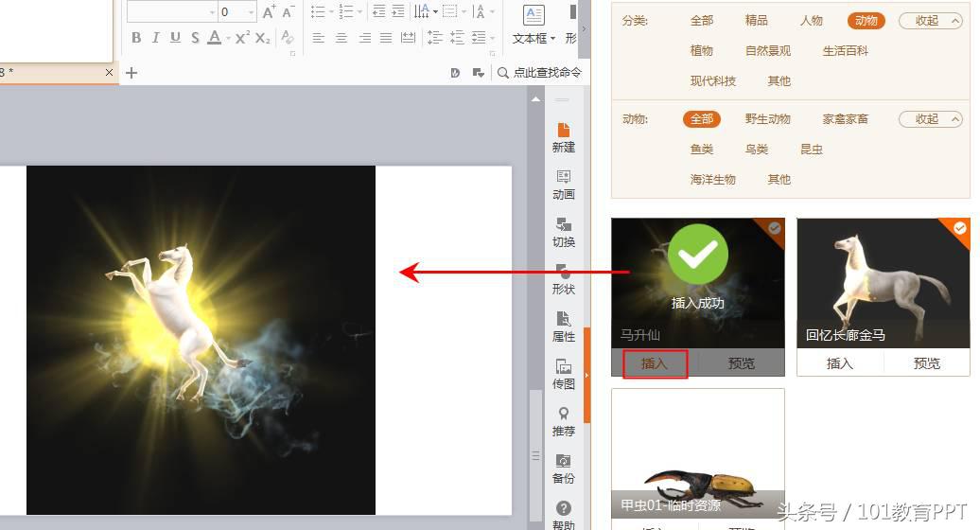Select 全部 in 动物 row
Screen dimensions: 980x530
[x=701, y=118]
